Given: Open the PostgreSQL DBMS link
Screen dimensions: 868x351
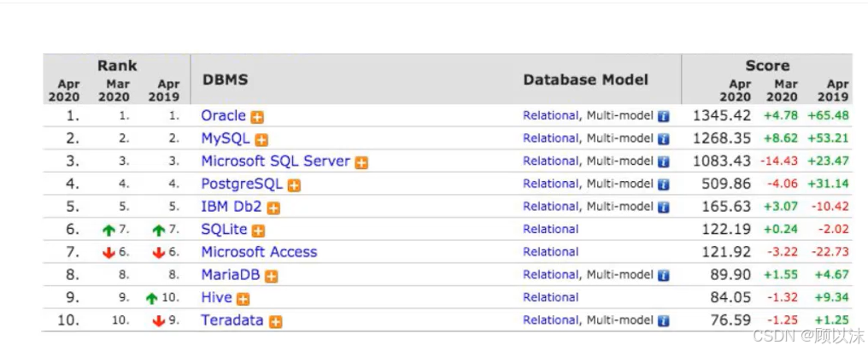Looking at the screenshot, I should coord(242,184).
